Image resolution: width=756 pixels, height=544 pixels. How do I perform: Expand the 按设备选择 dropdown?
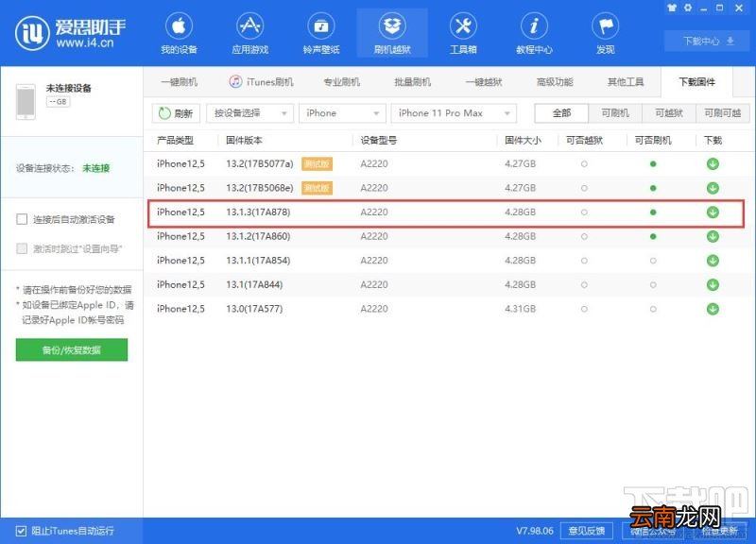(249, 113)
